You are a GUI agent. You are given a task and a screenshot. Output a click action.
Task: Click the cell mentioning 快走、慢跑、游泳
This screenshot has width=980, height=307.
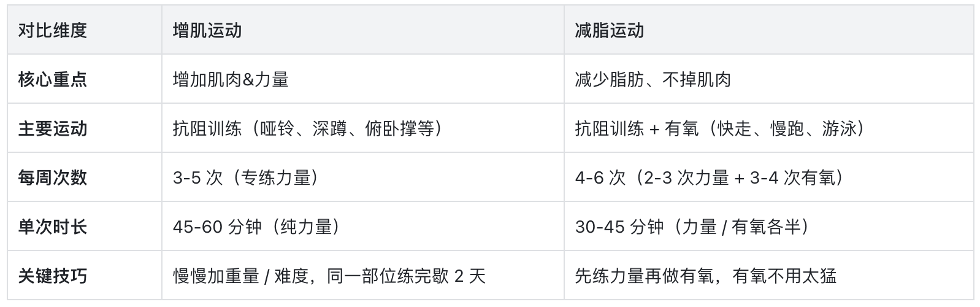[x=720, y=128]
